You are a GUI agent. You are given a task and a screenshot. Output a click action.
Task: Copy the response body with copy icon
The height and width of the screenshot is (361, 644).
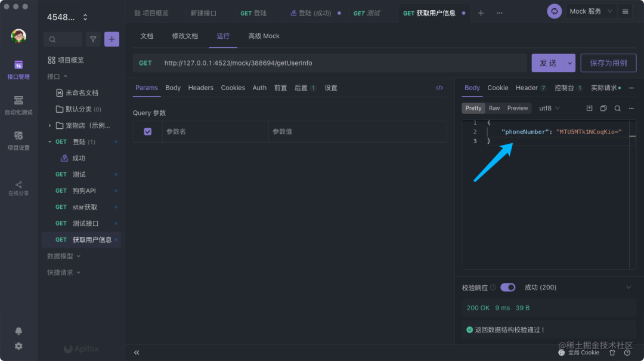603,108
